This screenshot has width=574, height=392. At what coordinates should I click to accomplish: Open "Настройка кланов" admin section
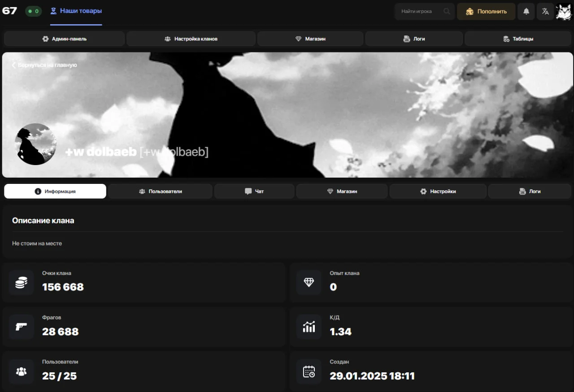pos(191,39)
